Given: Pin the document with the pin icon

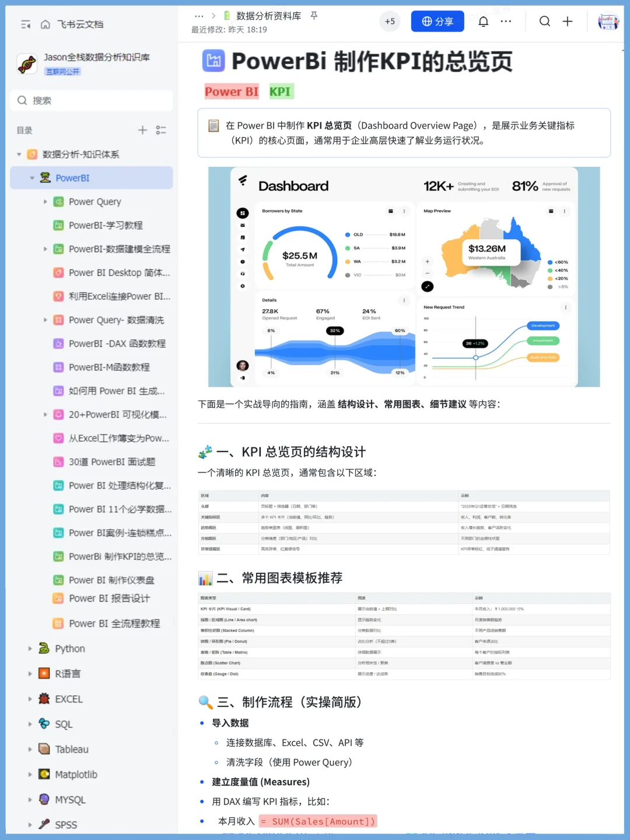Looking at the screenshot, I should (314, 16).
